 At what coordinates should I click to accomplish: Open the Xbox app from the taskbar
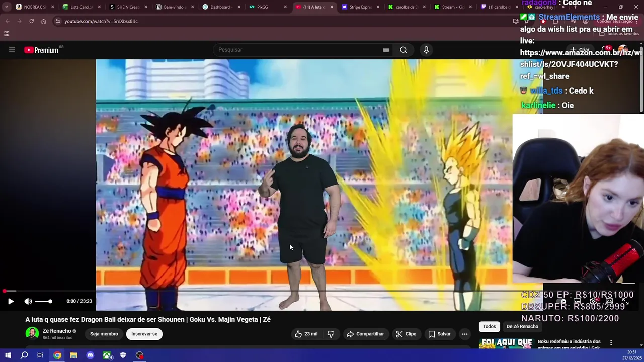click(107, 355)
